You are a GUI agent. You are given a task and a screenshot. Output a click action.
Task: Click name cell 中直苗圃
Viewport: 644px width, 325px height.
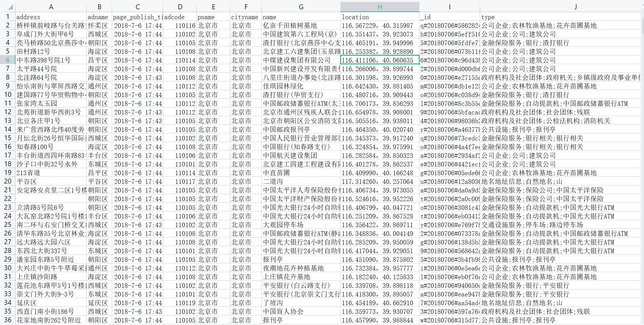click(301, 173)
